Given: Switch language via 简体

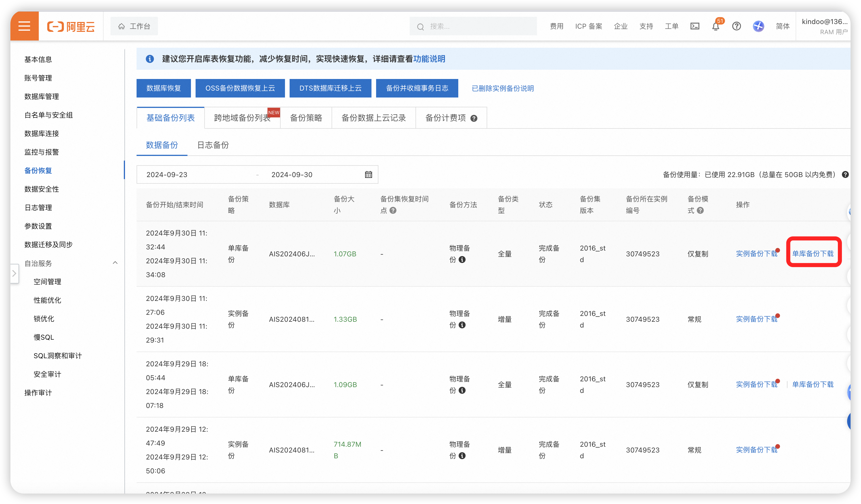Looking at the screenshot, I should point(782,26).
